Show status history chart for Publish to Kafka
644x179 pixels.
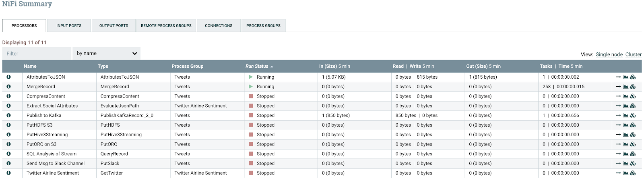(625, 115)
